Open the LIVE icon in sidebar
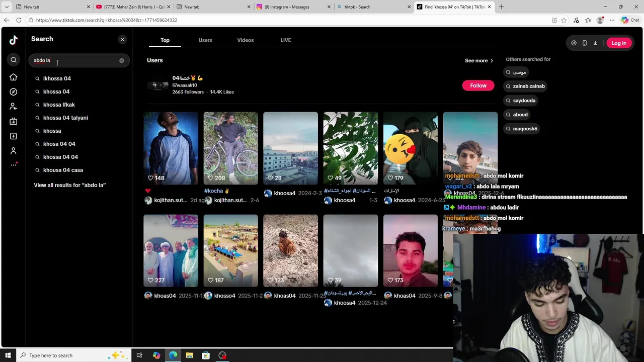This screenshot has height=362, width=644. (x=14, y=121)
